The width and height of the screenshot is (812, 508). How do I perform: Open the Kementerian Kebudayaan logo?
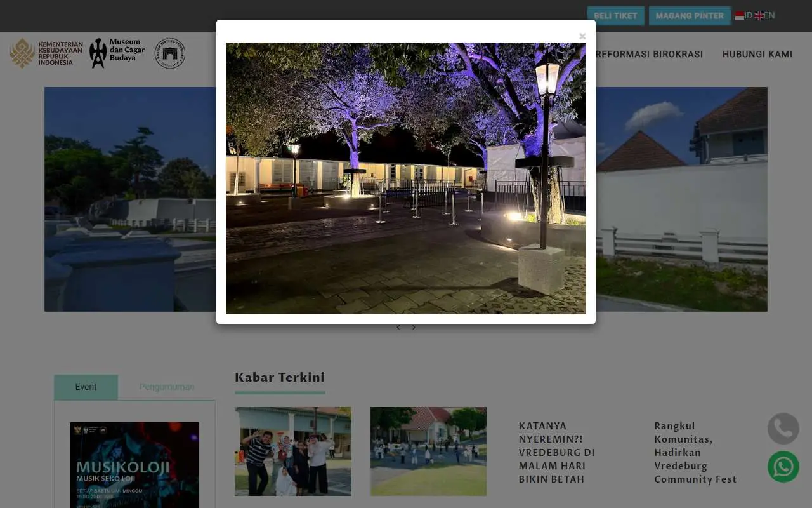(x=46, y=53)
